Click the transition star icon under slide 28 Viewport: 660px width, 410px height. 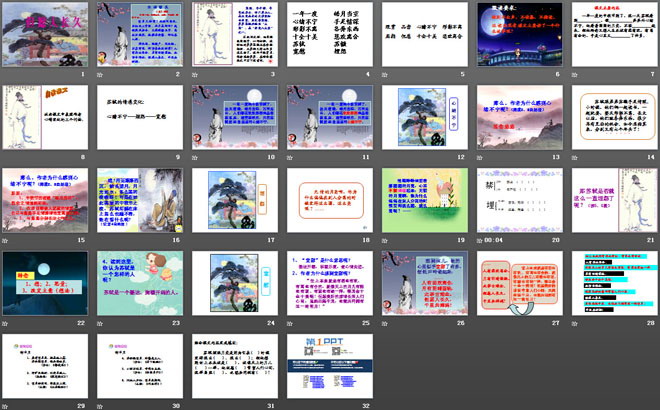point(575,323)
